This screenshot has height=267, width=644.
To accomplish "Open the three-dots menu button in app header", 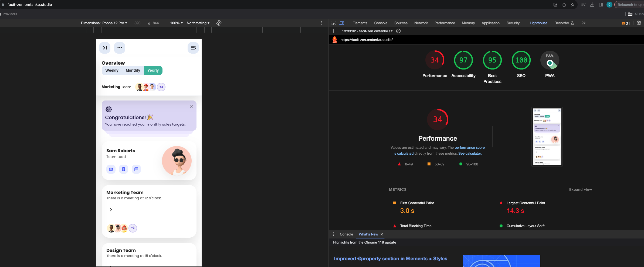I will (120, 48).
